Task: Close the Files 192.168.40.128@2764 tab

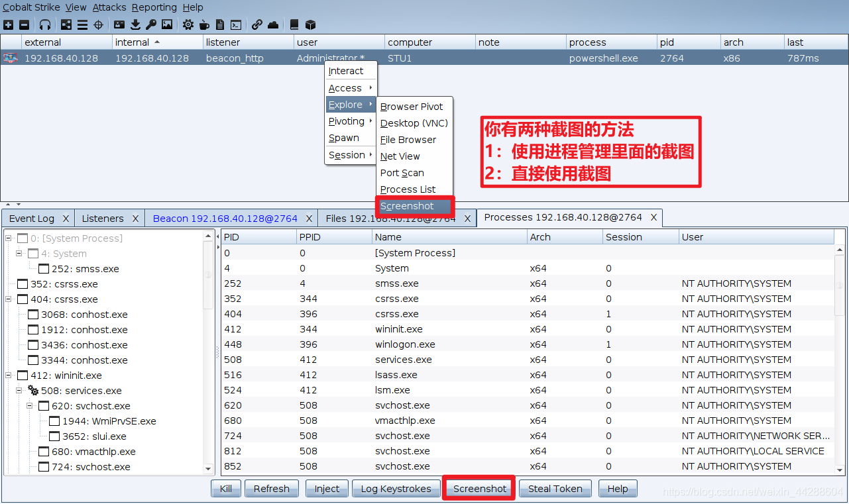Action: coord(467,219)
